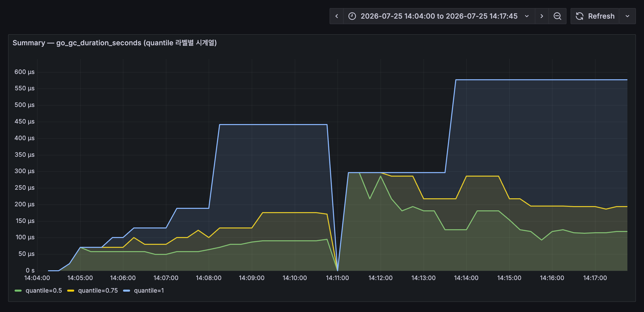
Task: Click the green quantile=0.5 color swatch
Action: point(18,291)
